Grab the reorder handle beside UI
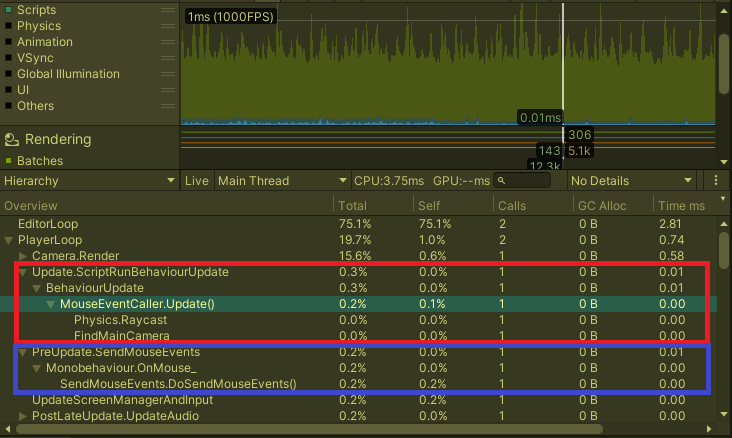The image size is (732, 438). 168,90
